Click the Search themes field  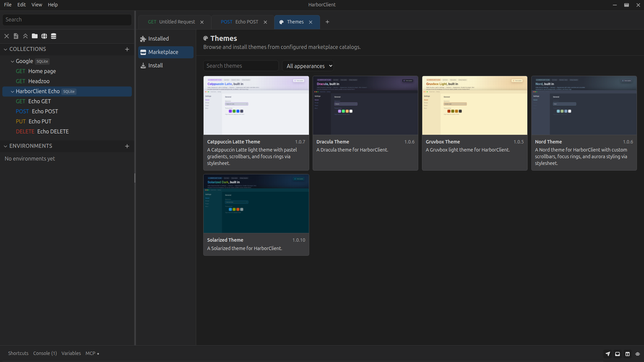click(241, 66)
